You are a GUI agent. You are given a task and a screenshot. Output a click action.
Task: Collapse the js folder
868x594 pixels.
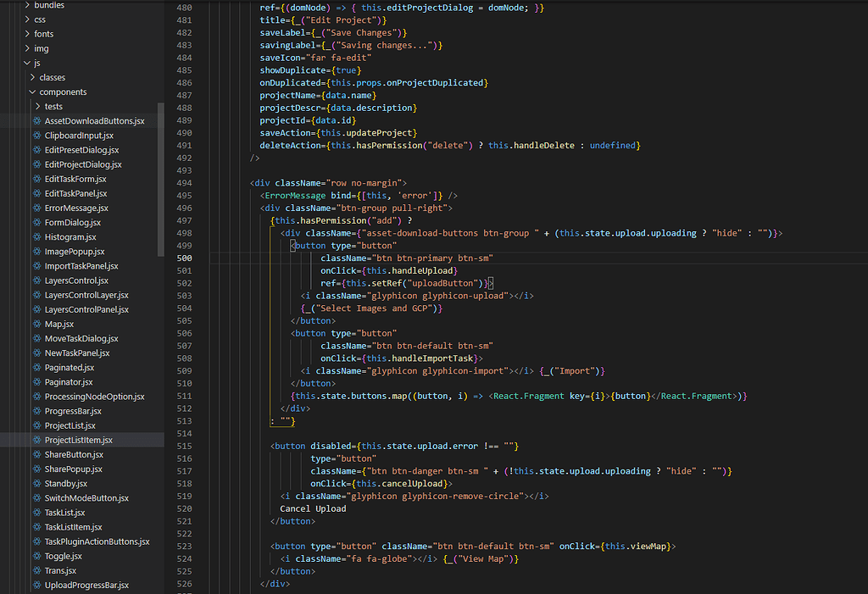click(x=27, y=63)
